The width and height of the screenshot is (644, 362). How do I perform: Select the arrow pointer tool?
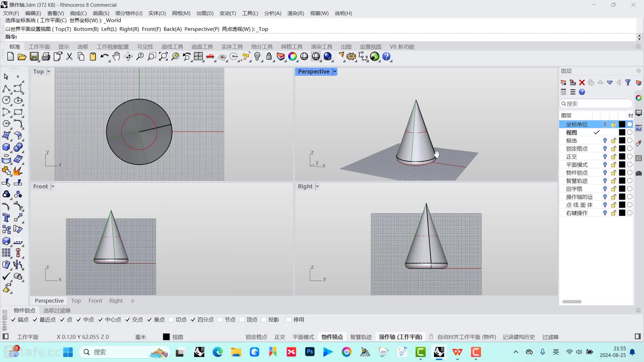(6, 77)
